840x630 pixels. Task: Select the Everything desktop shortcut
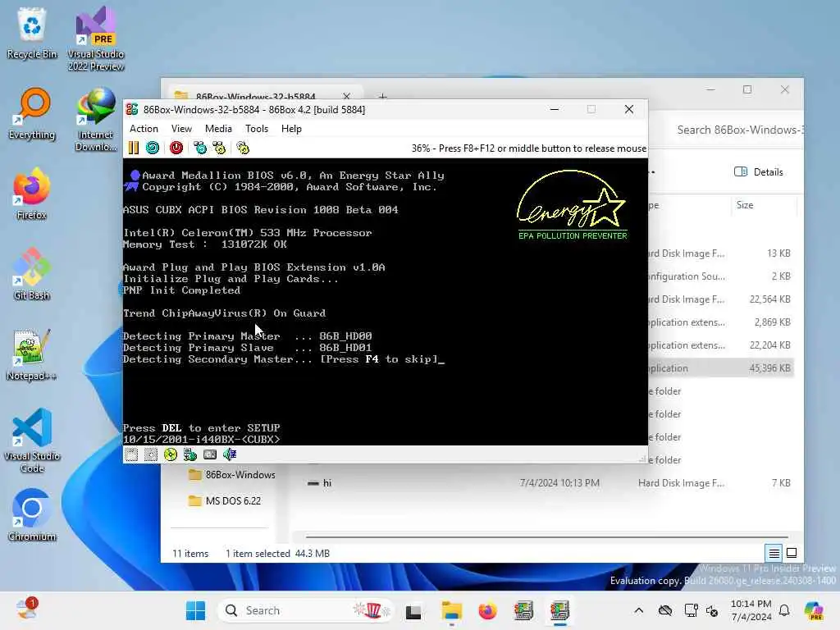point(32,113)
